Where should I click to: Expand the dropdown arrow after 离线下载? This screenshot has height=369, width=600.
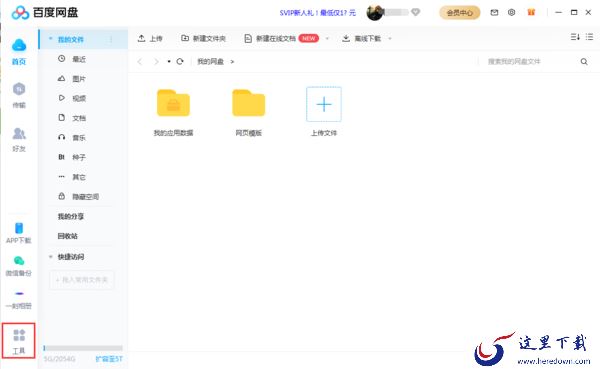tap(390, 38)
